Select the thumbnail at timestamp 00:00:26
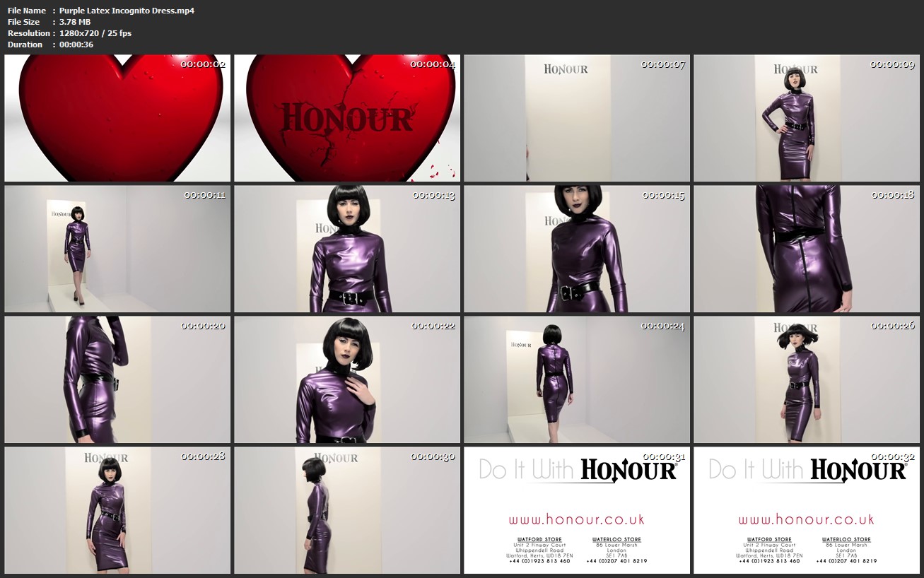924x578 pixels. [807, 379]
